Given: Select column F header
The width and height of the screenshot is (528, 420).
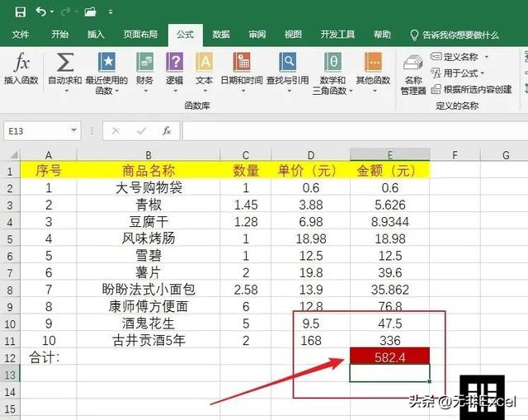Looking at the screenshot, I should coord(455,155).
